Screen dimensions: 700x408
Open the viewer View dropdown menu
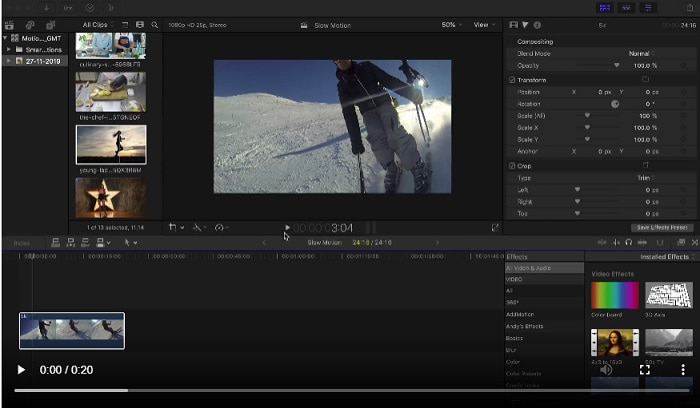click(484, 25)
